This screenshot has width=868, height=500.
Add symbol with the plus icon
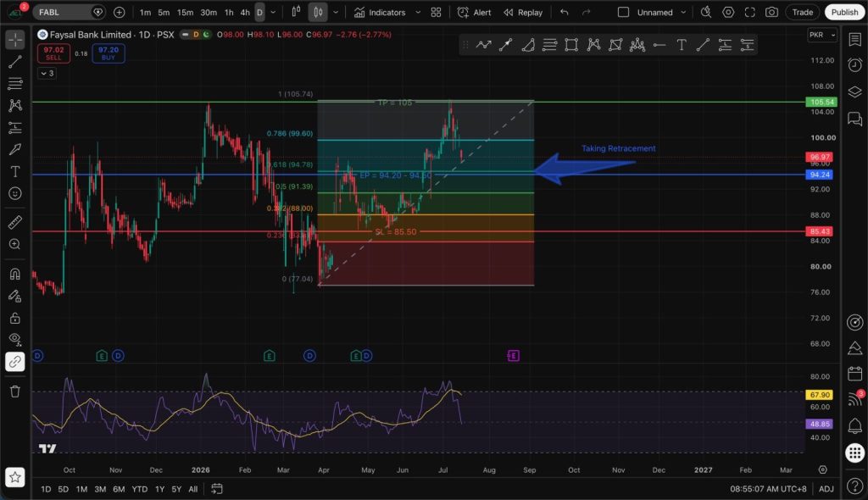point(119,12)
